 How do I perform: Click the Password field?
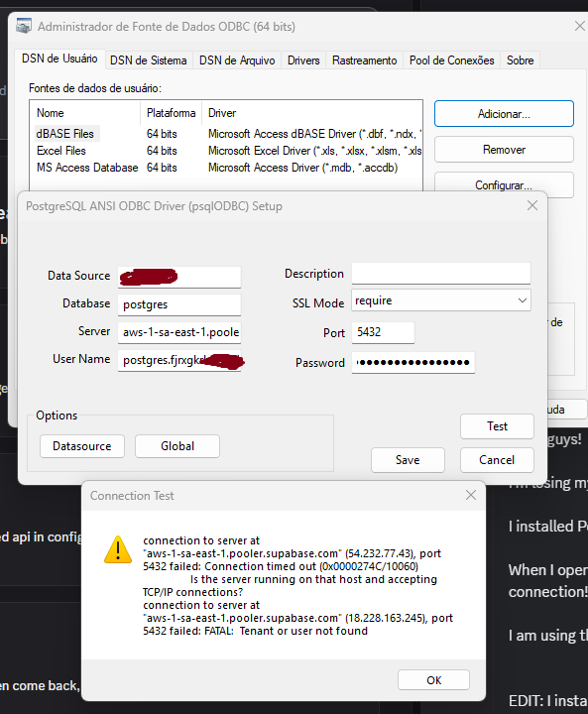pyautogui.click(x=413, y=363)
